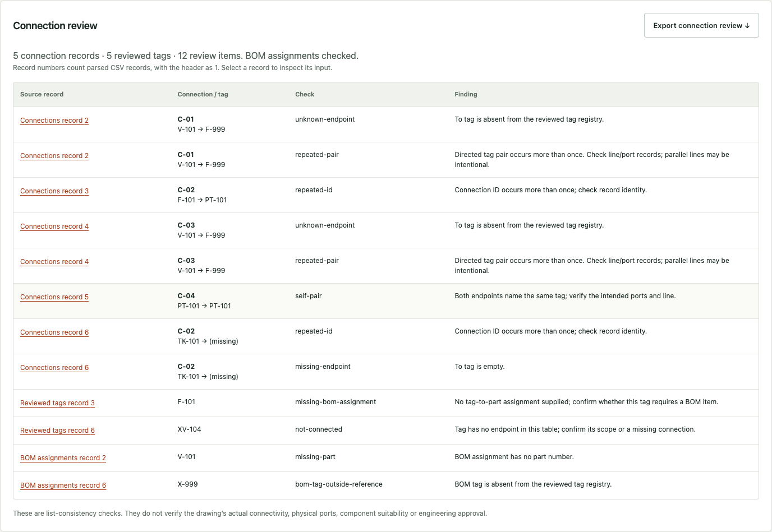Click the F-101 → PT-101 connection text
The width and height of the screenshot is (772, 532).
pos(202,200)
